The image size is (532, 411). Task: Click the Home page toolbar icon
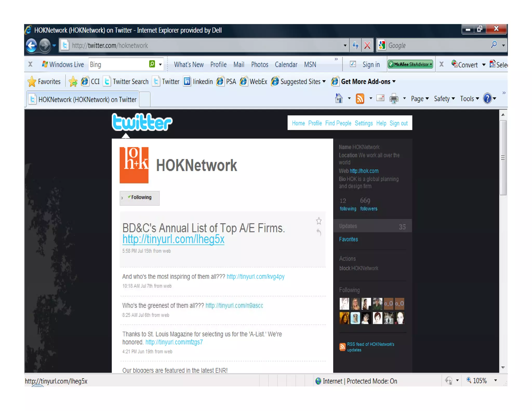pos(339,98)
